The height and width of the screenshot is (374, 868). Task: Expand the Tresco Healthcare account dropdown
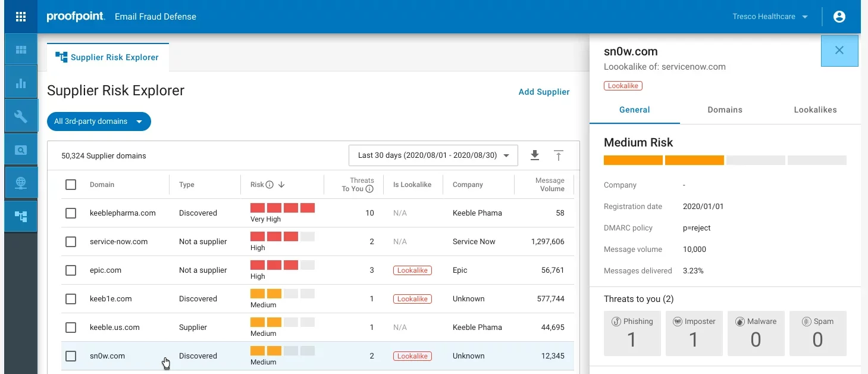(x=770, y=16)
